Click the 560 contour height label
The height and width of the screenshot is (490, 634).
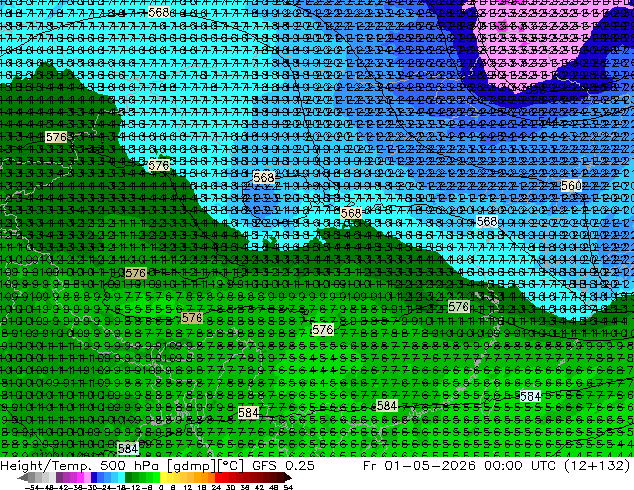(571, 186)
